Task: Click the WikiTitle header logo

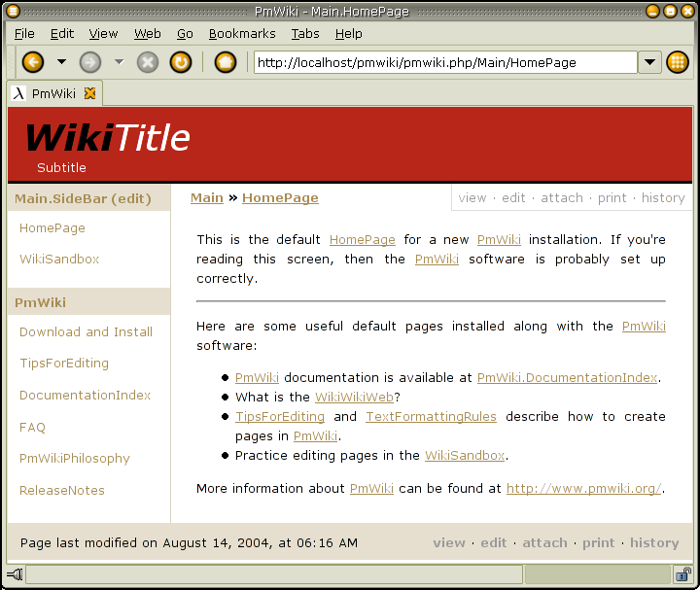Action: click(108, 137)
